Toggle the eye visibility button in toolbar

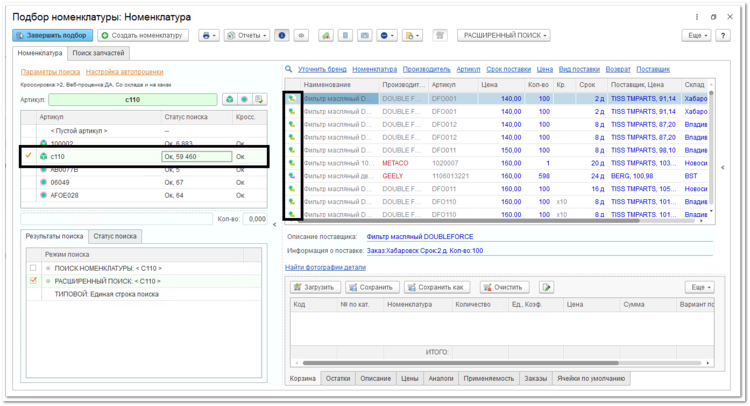pos(301,35)
